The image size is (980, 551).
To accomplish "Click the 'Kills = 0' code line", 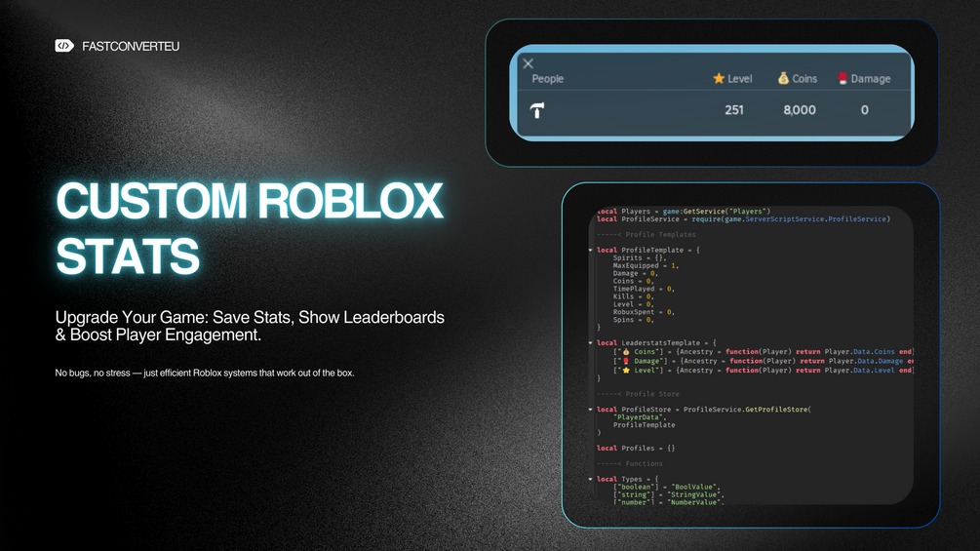I will pyautogui.click(x=633, y=296).
